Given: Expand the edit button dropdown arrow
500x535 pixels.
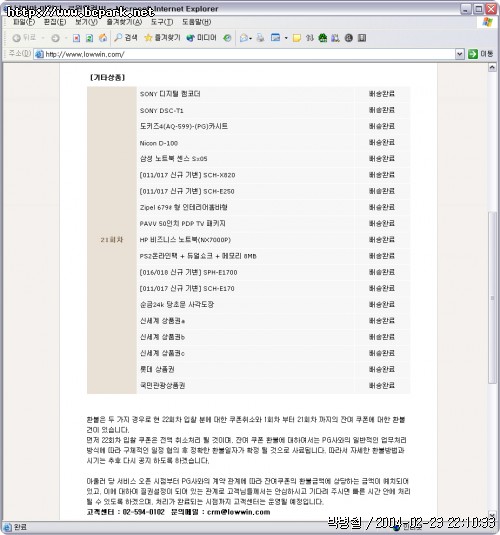Looking at the screenshot, I should tap(286, 38).
